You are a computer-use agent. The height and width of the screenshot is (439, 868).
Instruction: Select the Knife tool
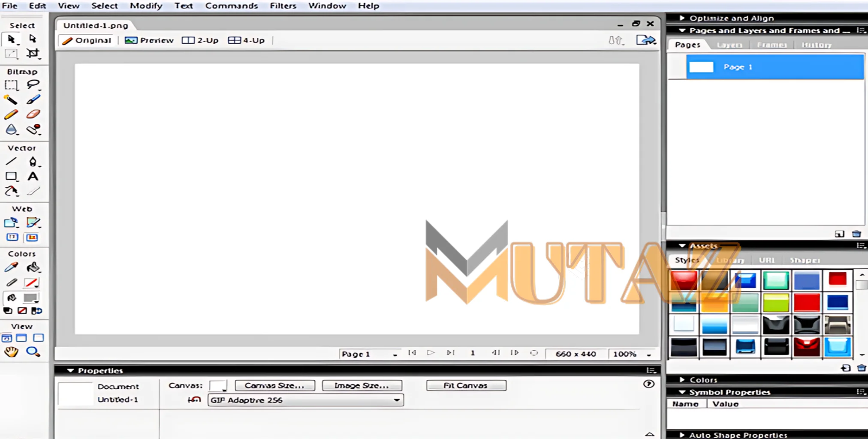33,191
